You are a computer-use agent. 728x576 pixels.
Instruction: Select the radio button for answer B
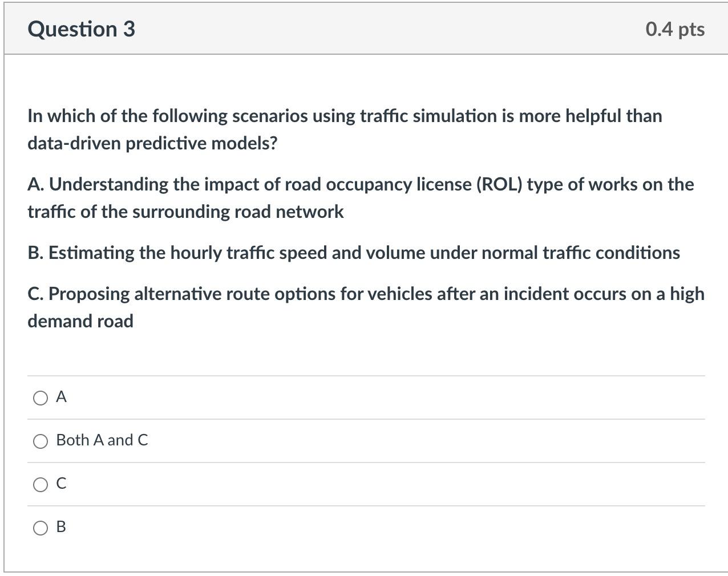pyautogui.click(x=40, y=528)
